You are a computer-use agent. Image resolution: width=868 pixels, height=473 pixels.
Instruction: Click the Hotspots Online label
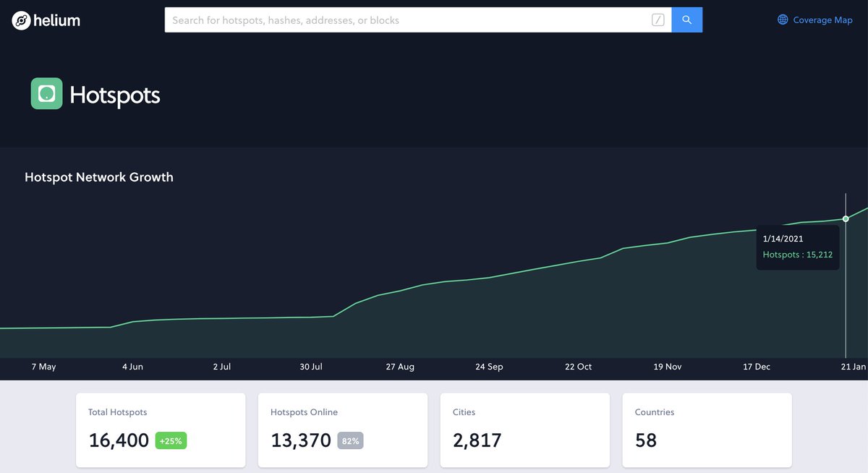pyautogui.click(x=304, y=412)
